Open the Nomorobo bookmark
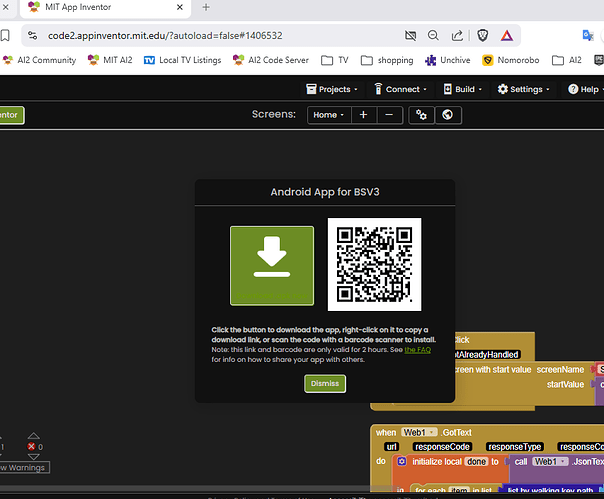604x499 pixels. tap(511, 60)
